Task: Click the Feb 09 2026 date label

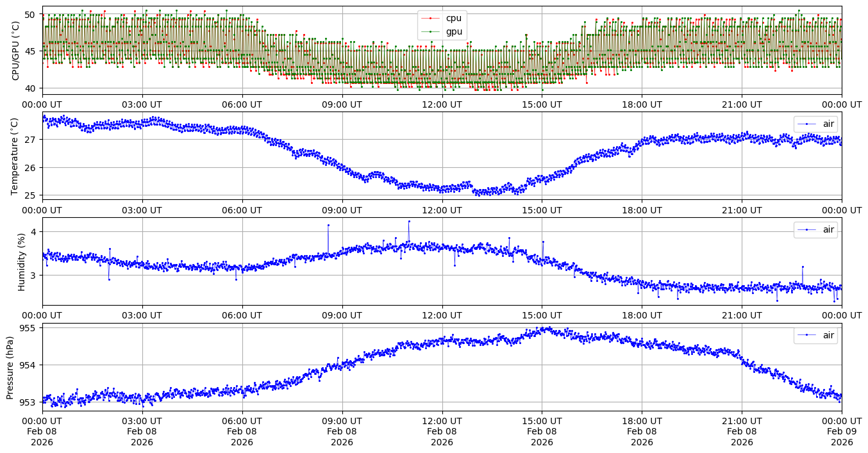Action: coord(842,431)
